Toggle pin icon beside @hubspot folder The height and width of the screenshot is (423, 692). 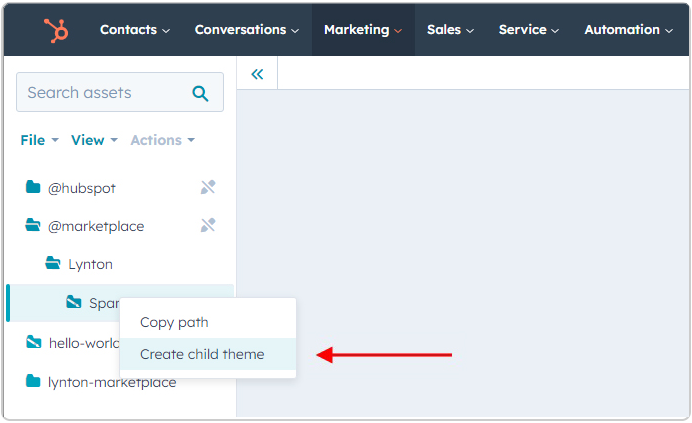click(x=208, y=187)
